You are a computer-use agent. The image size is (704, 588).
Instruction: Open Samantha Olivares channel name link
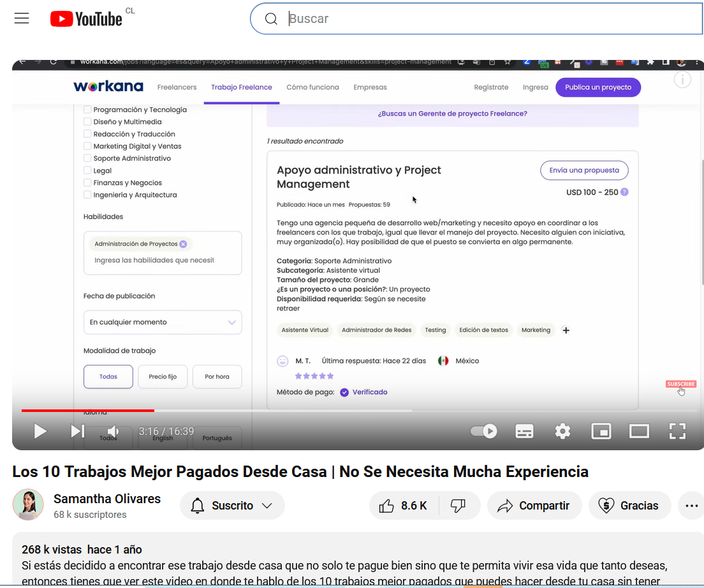point(107,499)
